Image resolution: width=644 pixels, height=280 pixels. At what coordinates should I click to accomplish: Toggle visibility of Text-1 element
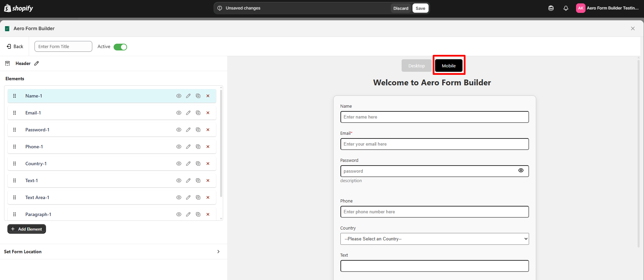pyautogui.click(x=179, y=180)
